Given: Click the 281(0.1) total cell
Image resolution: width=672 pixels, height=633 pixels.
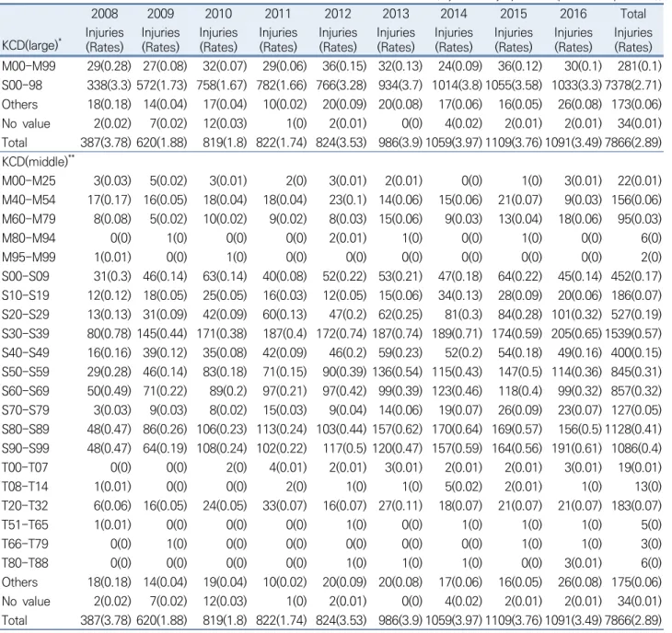Looking at the screenshot, I should (x=640, y=66).
